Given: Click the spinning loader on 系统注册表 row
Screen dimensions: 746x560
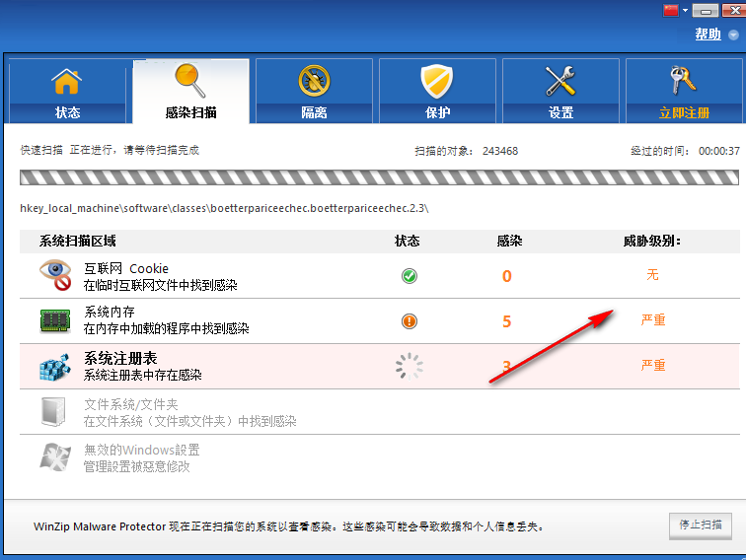Looking at the screenshot, I should click(x=410, y=367).
